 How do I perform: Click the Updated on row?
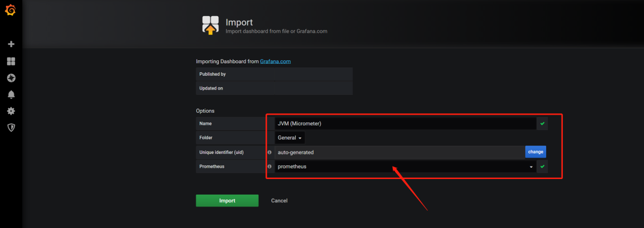pyautogui.click(x=274, y=88)
